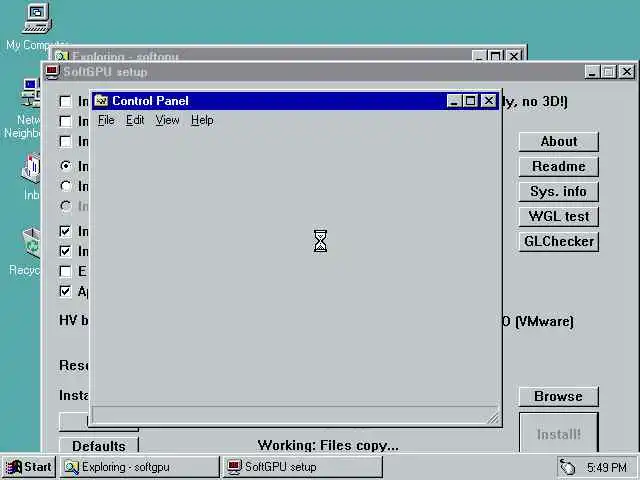Open the View menu in Control Panel
The height and width of the screenshot is (480, 640).
(167, 120)
